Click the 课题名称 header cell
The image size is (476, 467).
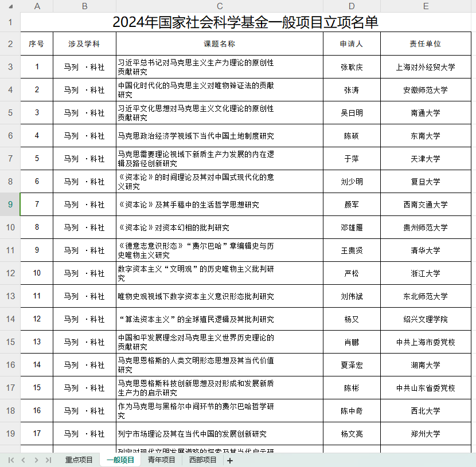pyautogui.click(x=219, y=44)
